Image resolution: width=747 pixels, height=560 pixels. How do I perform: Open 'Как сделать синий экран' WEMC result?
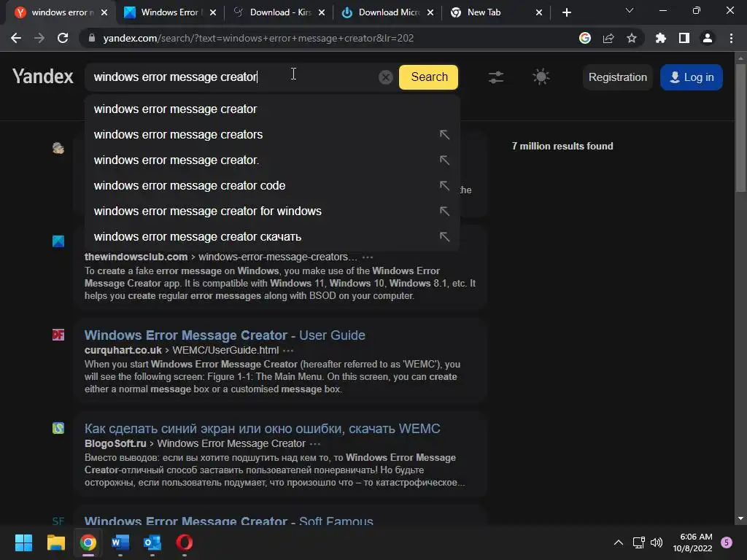[262, 429]
